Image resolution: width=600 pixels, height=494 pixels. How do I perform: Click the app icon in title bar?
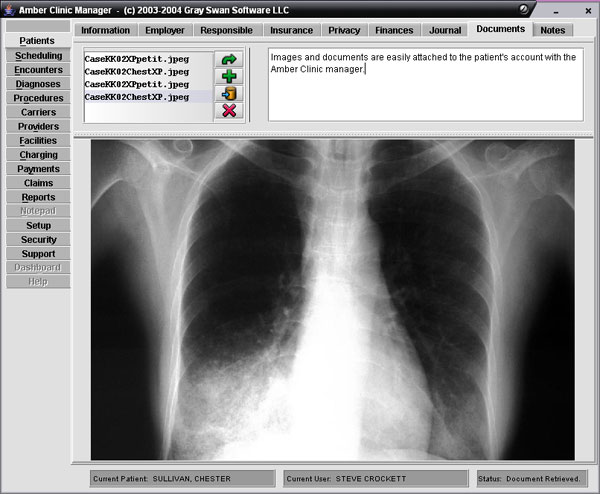[x=8, y=8]
